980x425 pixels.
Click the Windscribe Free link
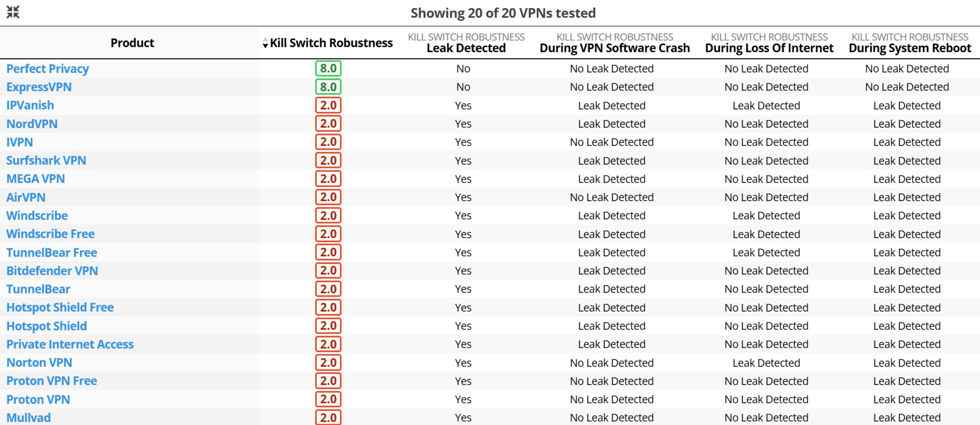click(x=51, y=234)
